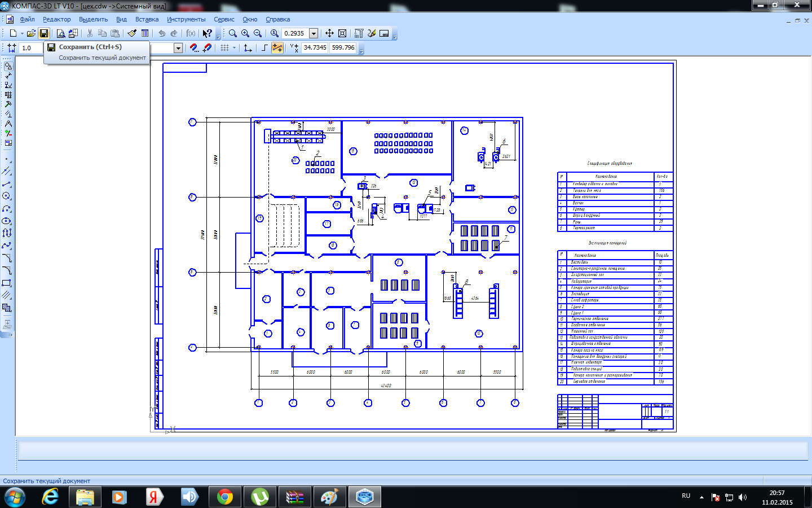Open print preview icon
The width and height of the screenshot is (812, 508).
click(61, 33)
